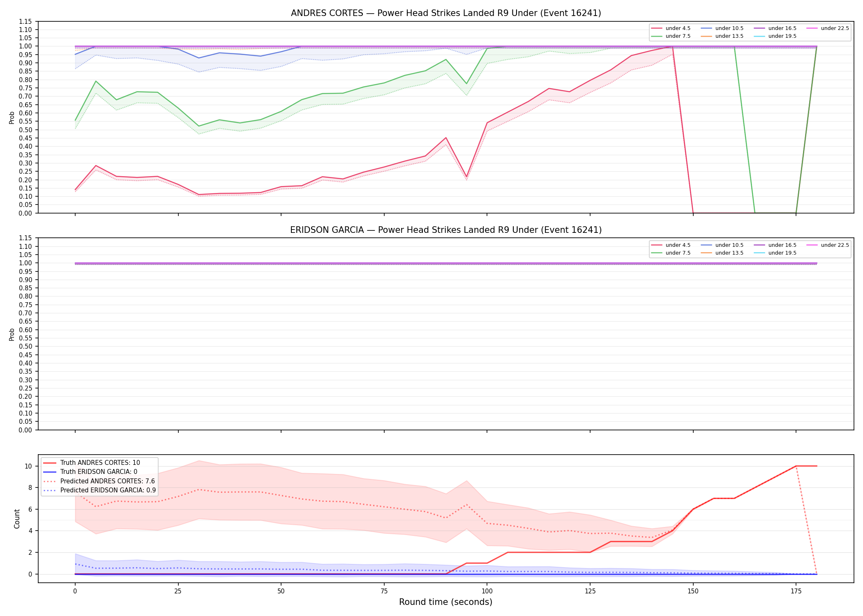Click 'under 13.5' legend entry in top chart
863x616 pixels.
tap(722, 36)
